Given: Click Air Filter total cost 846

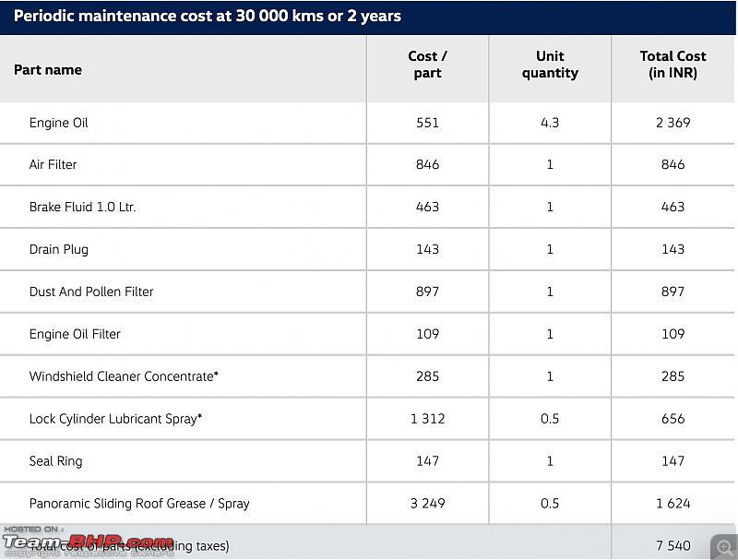Looking at the screenshot, I should point(673,165).
